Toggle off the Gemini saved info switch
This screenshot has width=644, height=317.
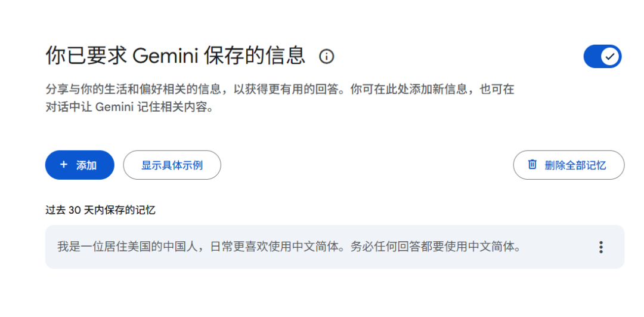[602, 56]
